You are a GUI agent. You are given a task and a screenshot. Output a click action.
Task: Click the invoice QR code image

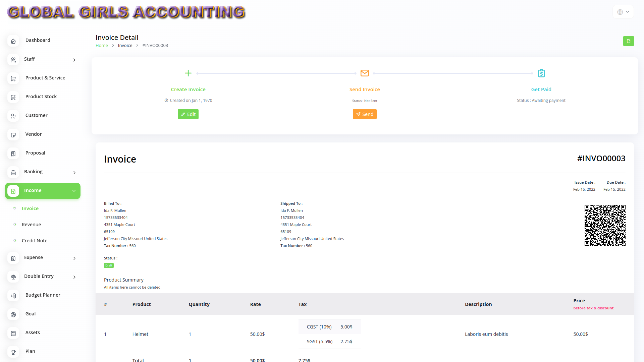tap(605, 225)
